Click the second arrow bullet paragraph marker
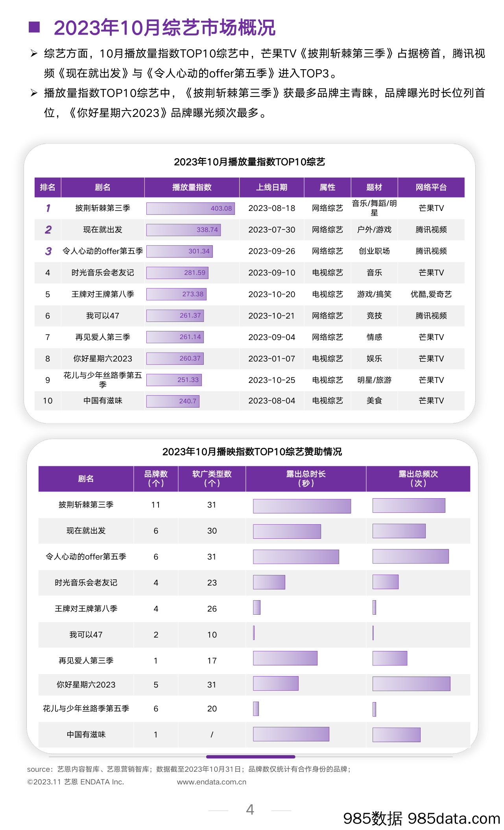The height and width of the screenshot is (830, 504). click(x=34, y=93)
